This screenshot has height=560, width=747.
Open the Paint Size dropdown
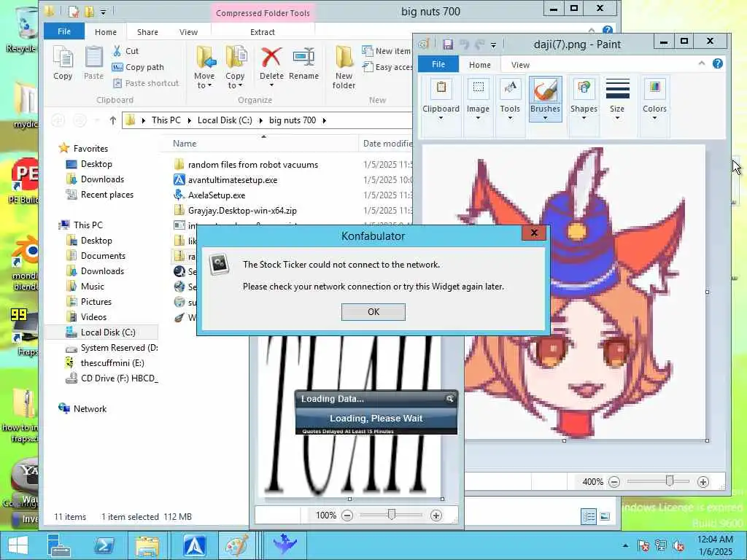tap(617, 118)
